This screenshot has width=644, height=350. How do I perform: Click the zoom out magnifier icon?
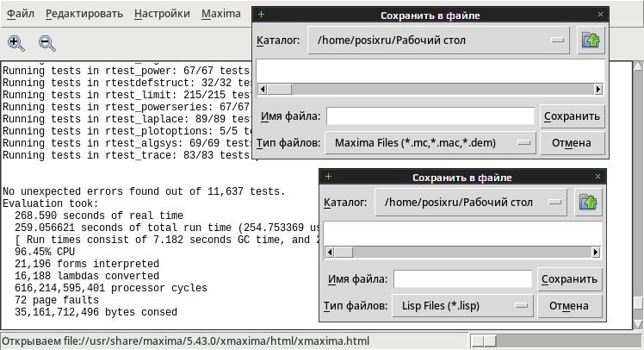(47, 43)
